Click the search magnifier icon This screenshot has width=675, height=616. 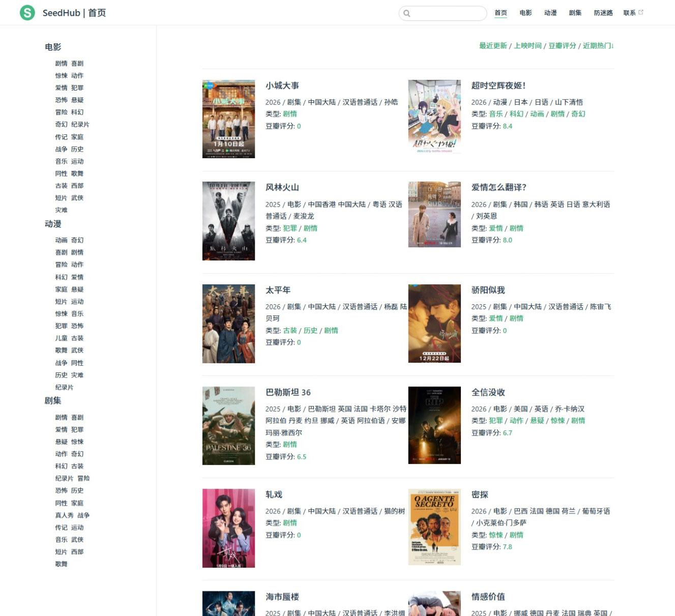click(x=407, y=13)
